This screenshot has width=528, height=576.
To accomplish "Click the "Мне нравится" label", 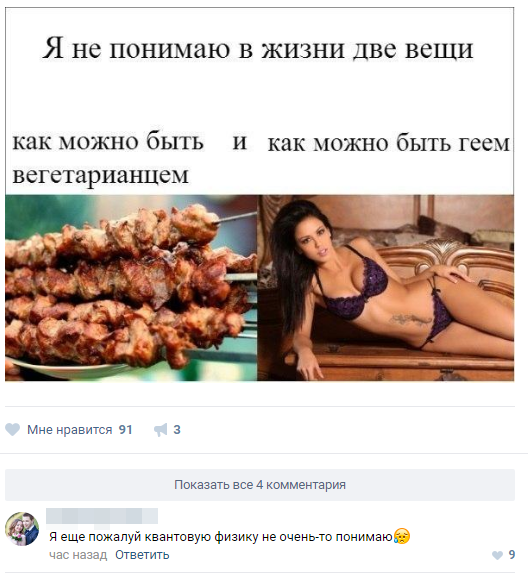I will (69, 429).
